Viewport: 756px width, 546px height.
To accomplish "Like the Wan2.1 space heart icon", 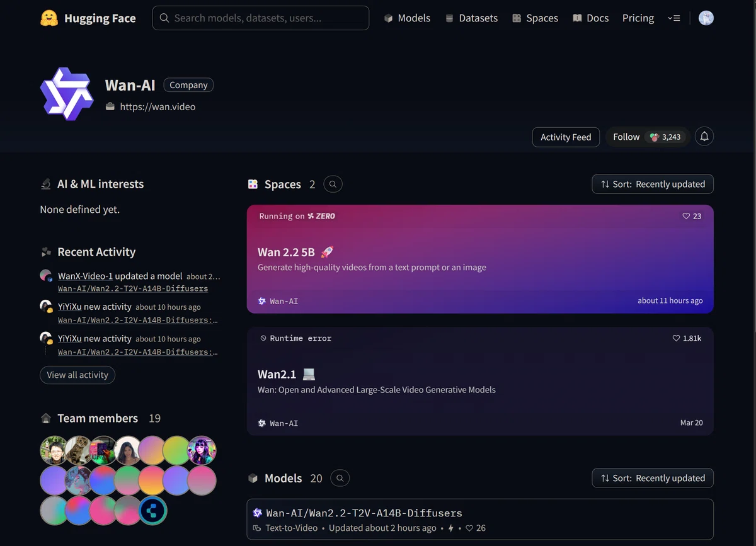I will point(676,338).
